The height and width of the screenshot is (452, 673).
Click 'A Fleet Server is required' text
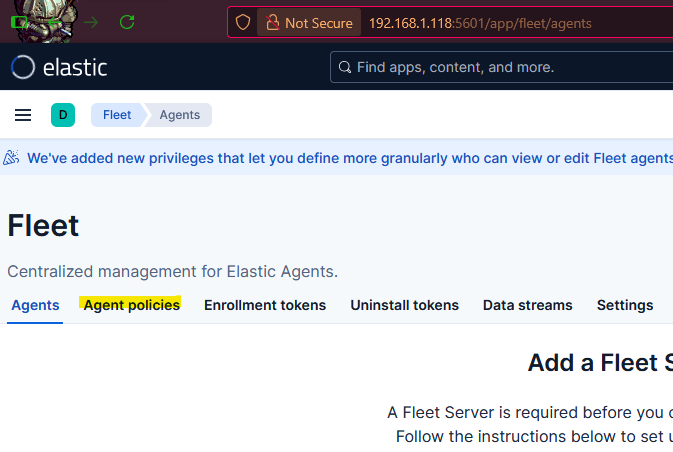530,413
